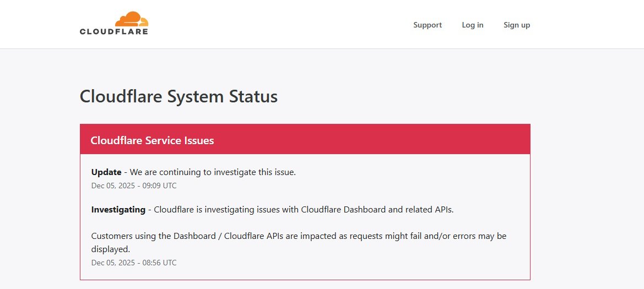This screenshot has height=289, width=644.
Task: Open the Cloudflare Service Issues incident title
Action: (152, 140)
